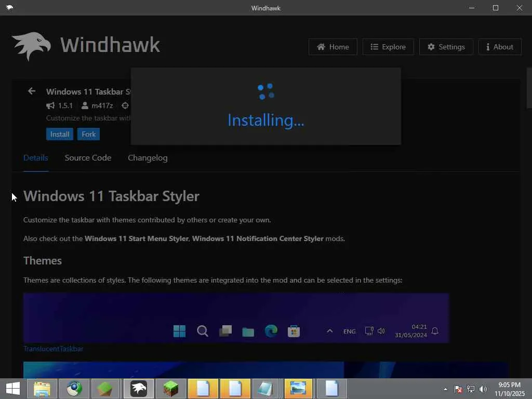This screenshot has height=399, width=532.
Task: Click the author icon beside m417z
Action: (x=85, y=105)
